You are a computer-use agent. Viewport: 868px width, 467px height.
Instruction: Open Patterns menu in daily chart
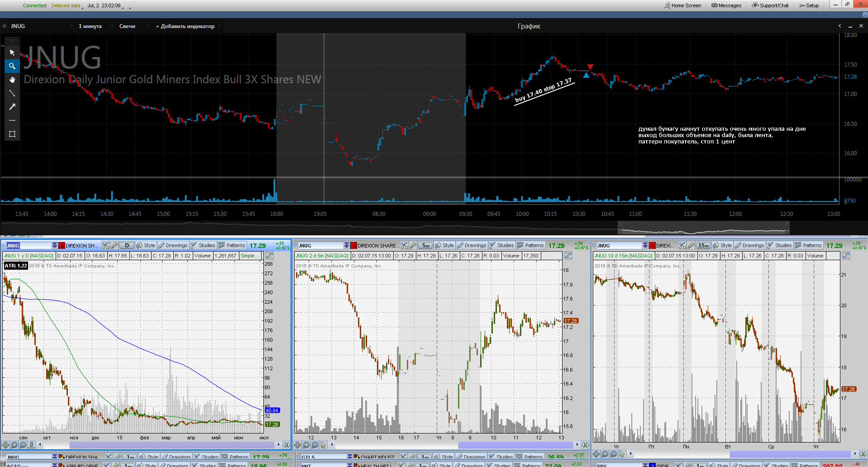tap(232, 245)
